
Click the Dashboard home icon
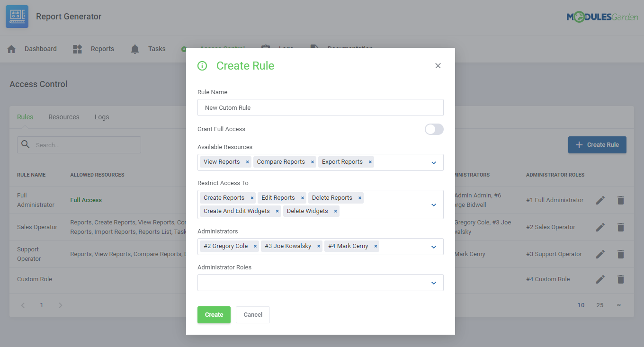click(12, 49)
